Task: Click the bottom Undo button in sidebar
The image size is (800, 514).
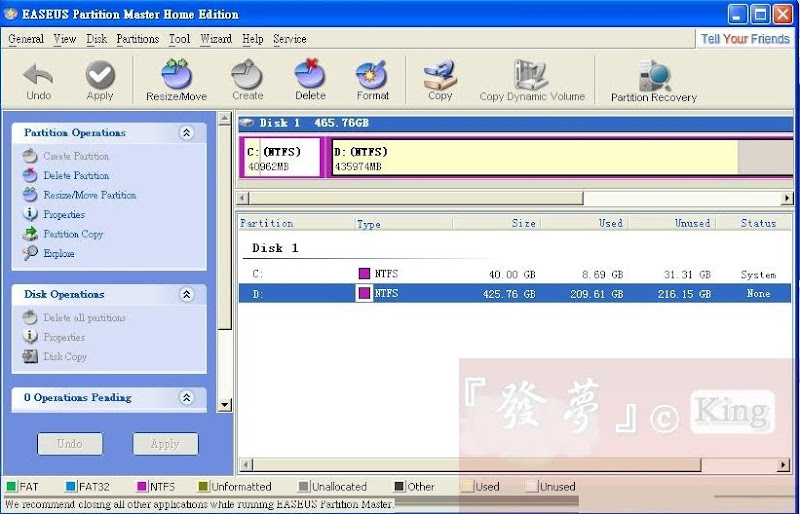Action: click(x=70, y=444)
